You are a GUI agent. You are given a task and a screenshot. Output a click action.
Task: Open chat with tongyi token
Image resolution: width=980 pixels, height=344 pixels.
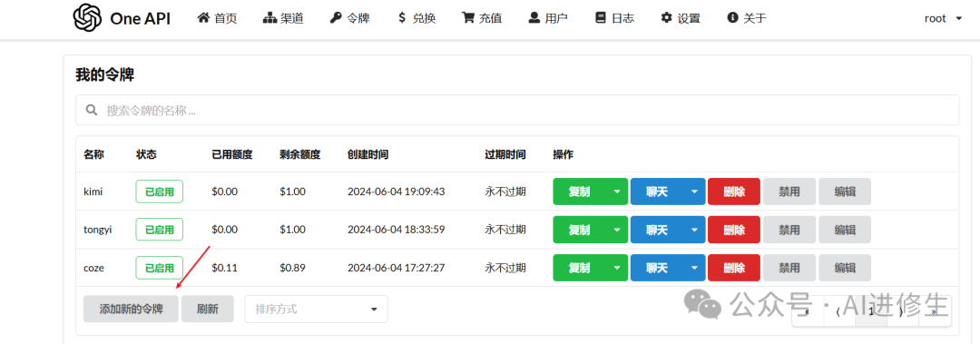coord(657,230)
